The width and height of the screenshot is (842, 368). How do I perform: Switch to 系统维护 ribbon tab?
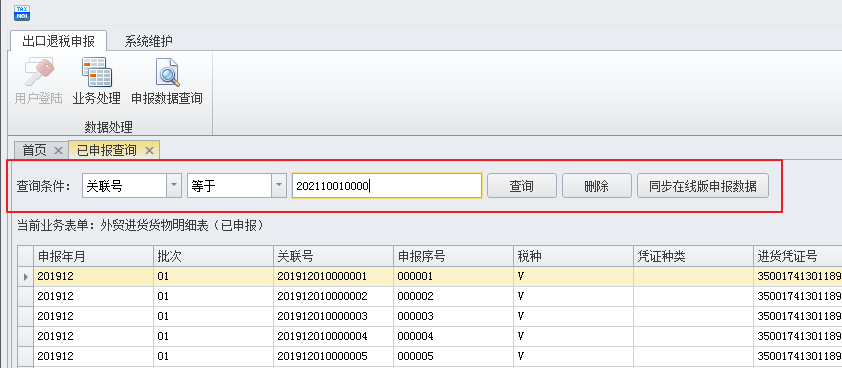(149, 41)
